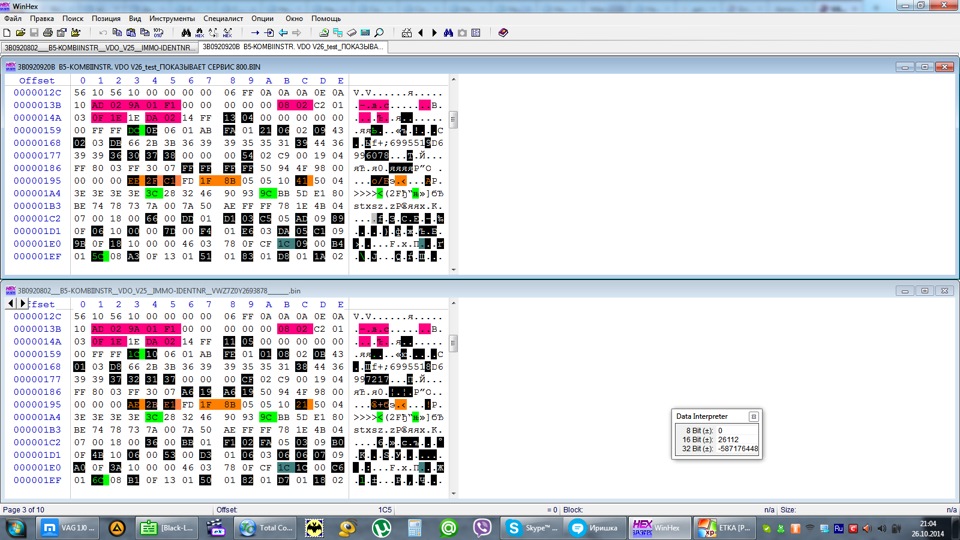
Task: Open the Инструменты menu
Action: [x=172, y=18]
